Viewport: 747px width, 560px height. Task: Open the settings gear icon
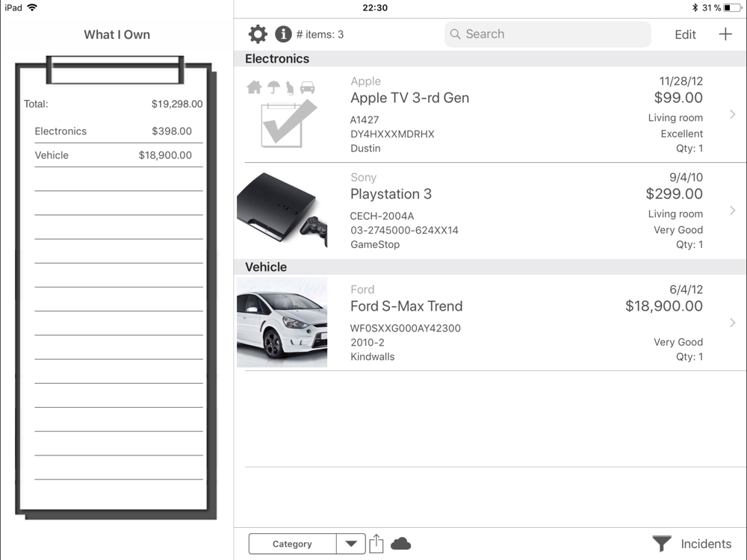(x=258, y=34)
